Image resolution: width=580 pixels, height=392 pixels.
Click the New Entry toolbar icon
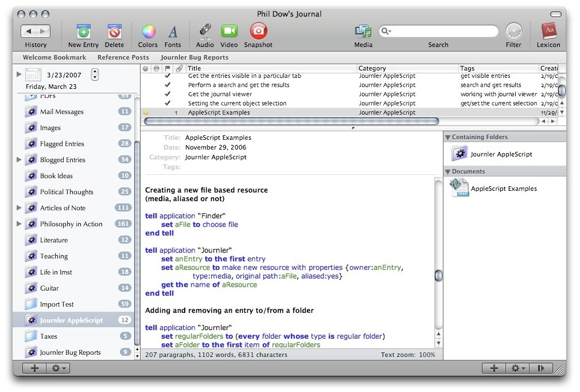tap(83, 32)
